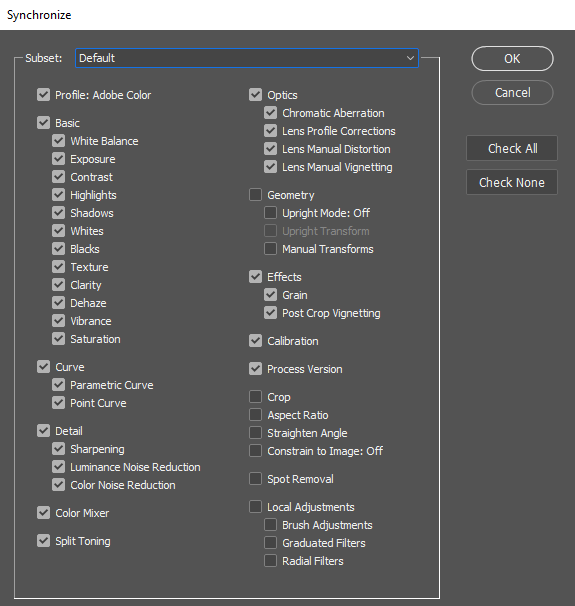Toggle the Profile: Adobe Color checkbox

pyautogui.click(x=43, y=95)
